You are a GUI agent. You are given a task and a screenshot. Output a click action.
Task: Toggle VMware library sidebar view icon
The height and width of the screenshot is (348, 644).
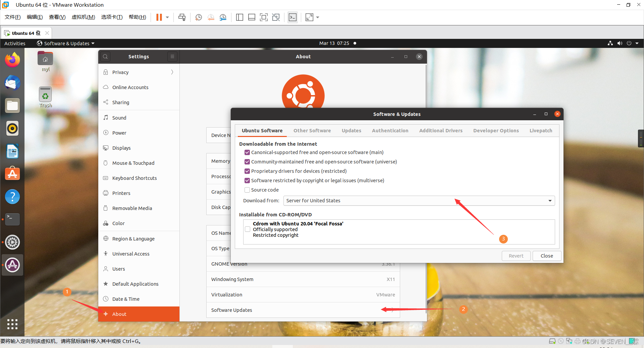[x=239, y=17]
